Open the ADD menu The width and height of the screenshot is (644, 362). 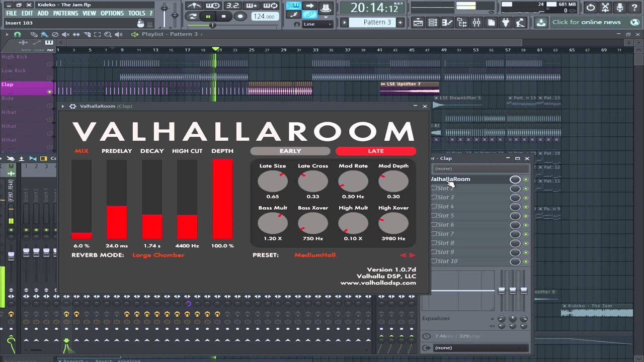[x=43, y=13]
